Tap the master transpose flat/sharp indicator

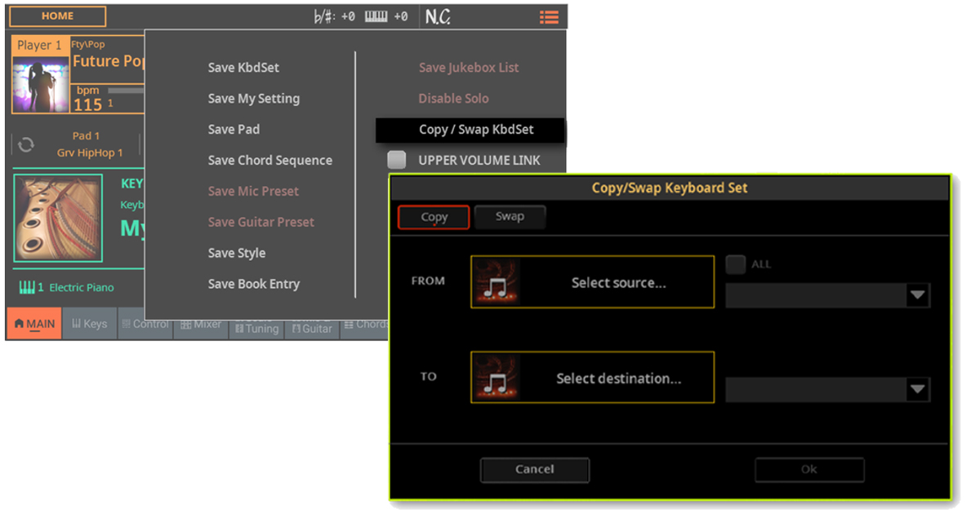[323, 16]
